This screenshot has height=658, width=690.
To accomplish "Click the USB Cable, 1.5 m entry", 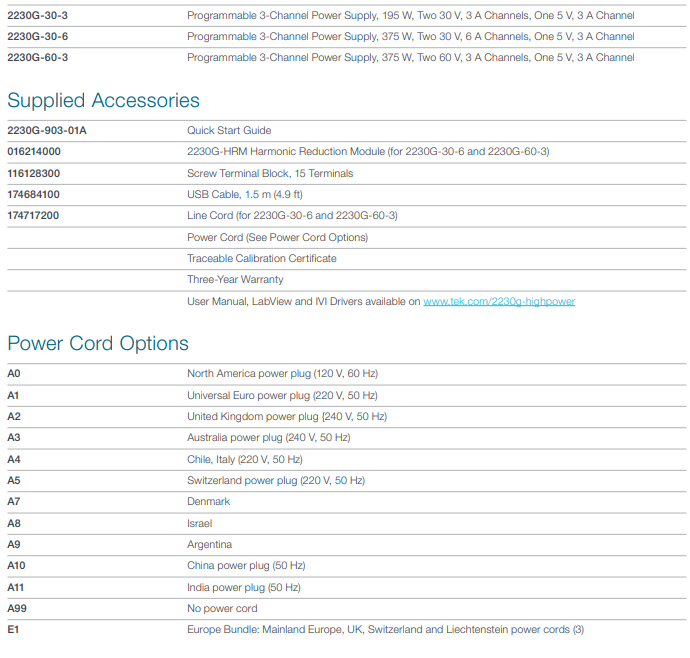I will [245, 195].
